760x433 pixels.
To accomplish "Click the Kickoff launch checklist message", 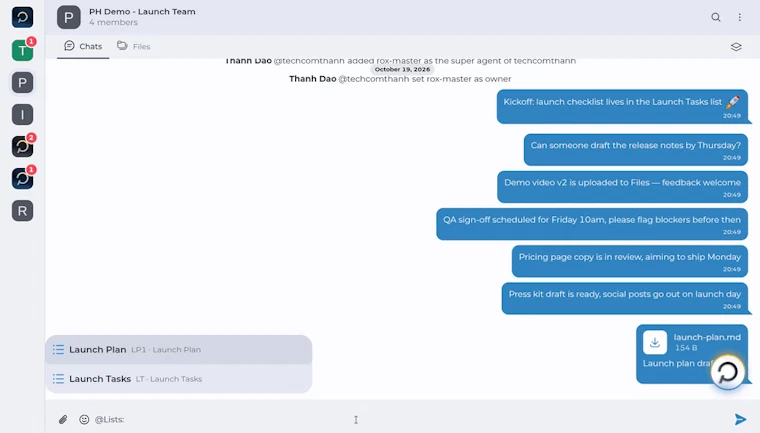I will [622, 107].
